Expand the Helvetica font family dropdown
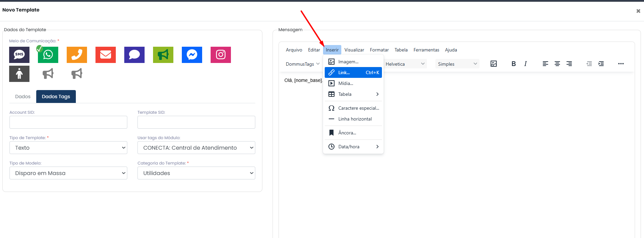The image size is (644, 238). (x=405, y=64)
